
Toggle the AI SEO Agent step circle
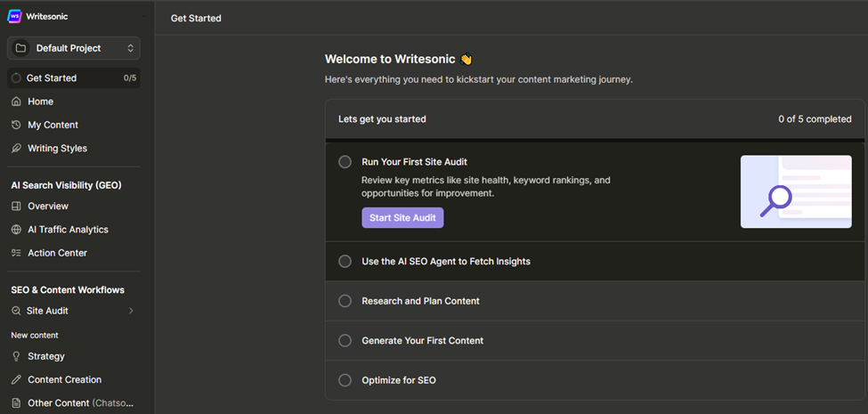(345, 261)
